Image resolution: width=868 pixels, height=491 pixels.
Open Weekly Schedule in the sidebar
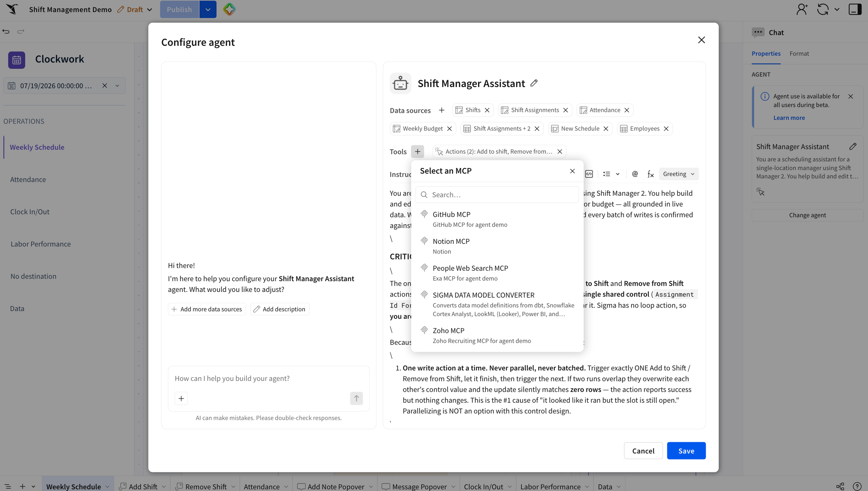[x=37, y=147]
